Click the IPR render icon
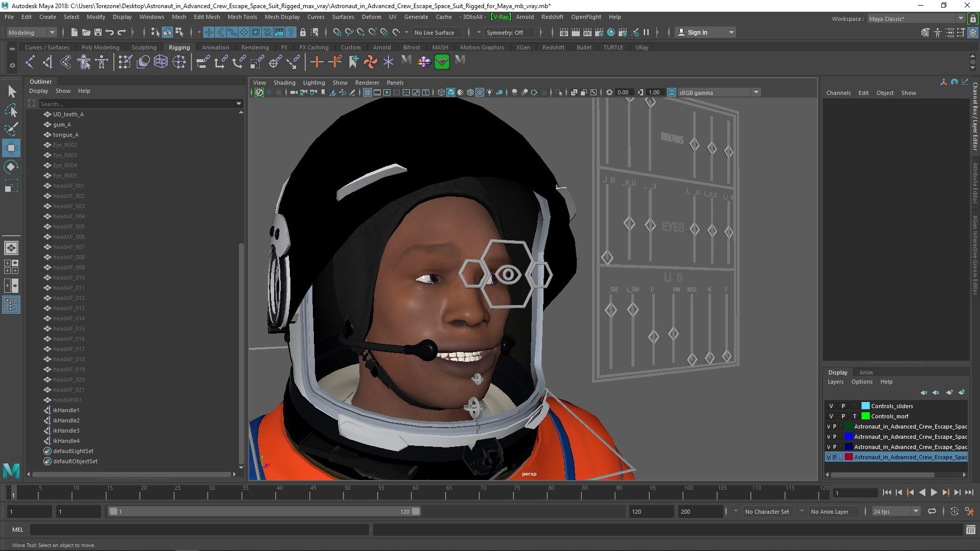 coord(587,32)
